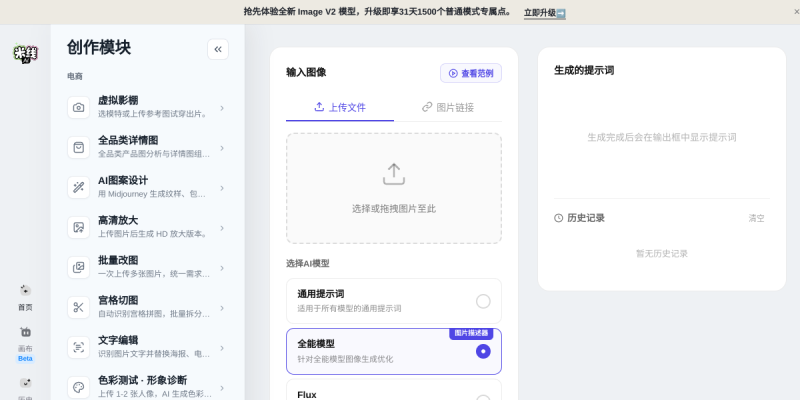Click the text scan icon for 文字编辑

coord(79,347)
